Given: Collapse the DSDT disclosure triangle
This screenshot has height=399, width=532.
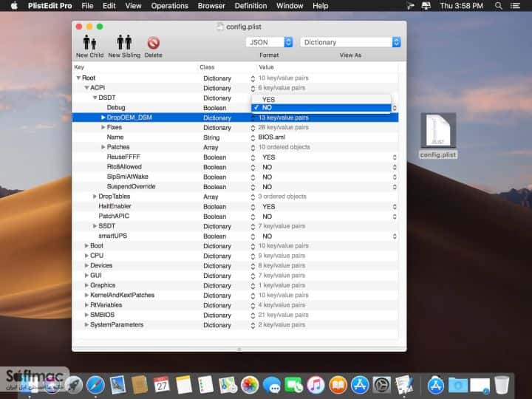Looking at the screenshot, I should tap(95, 98).
